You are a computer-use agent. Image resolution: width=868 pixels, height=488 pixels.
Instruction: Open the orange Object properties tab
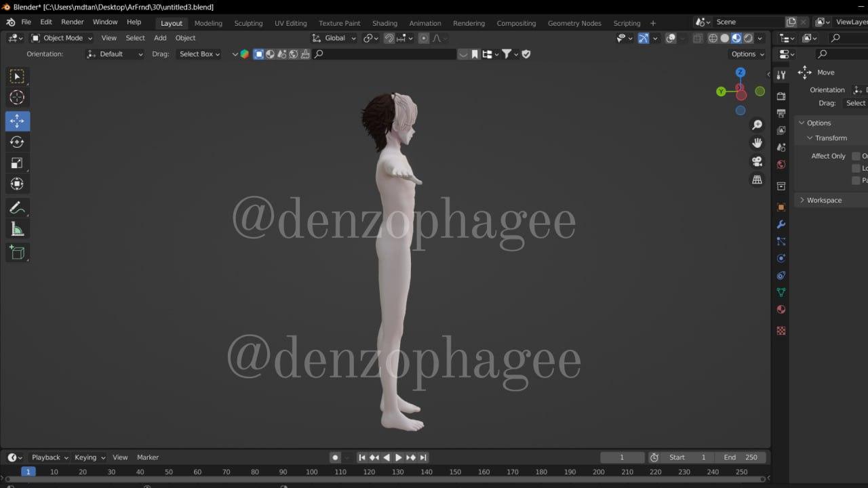click(781, 207)
